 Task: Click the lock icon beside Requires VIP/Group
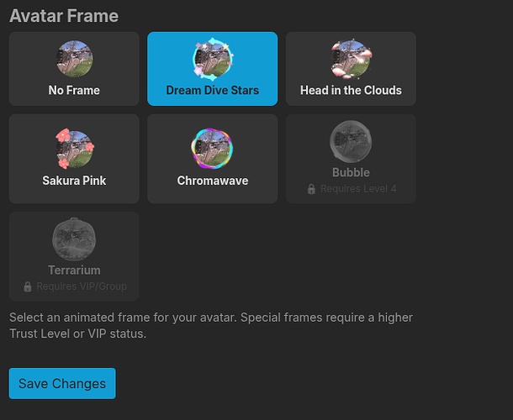[28, 286]
